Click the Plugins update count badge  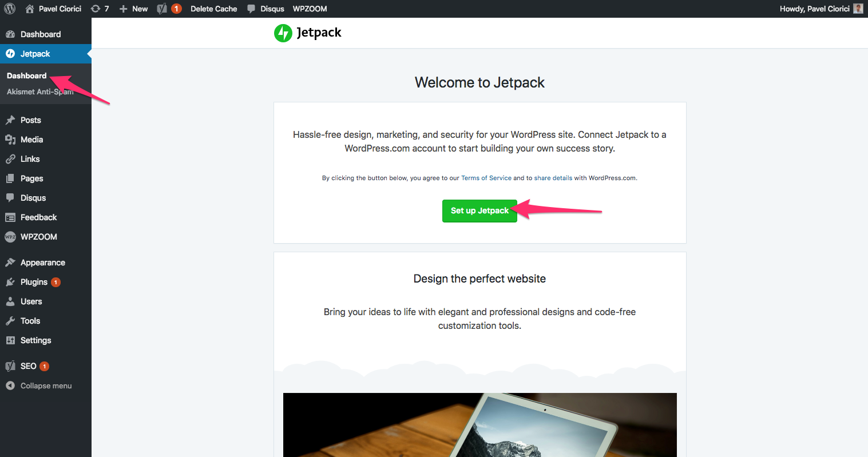(56, 282)
